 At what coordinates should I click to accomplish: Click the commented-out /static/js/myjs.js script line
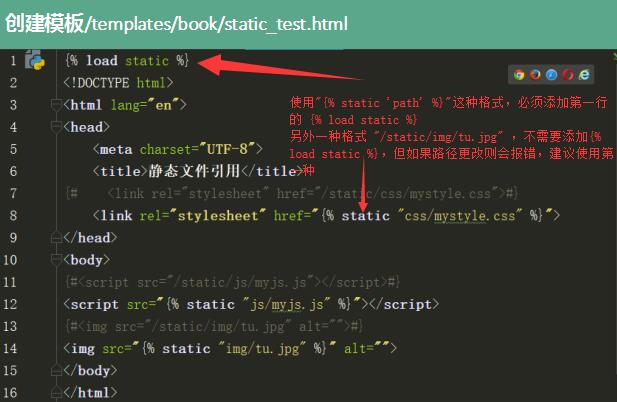pyautogui.click(x=233, y=282)
